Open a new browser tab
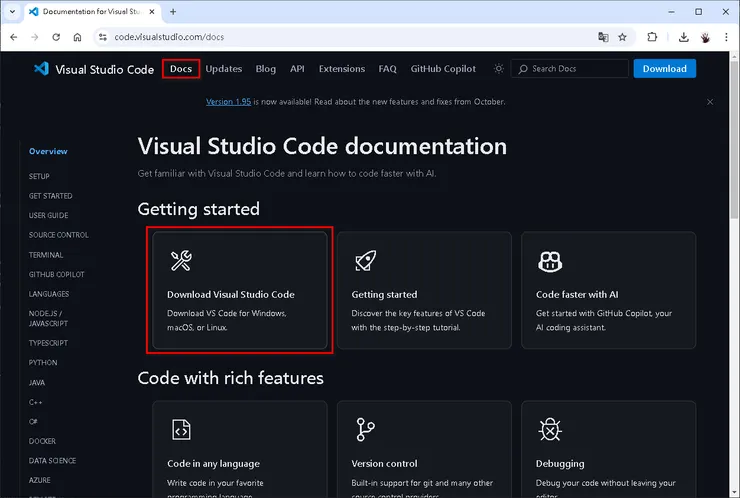This screenshot has width=740, height=498. (173, 12)
